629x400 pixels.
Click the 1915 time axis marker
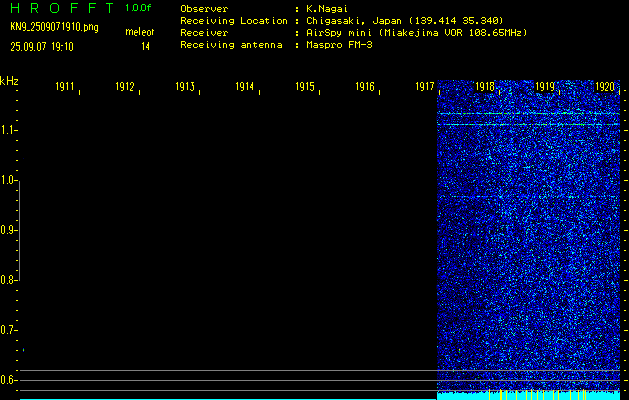[x=305, y=86]
